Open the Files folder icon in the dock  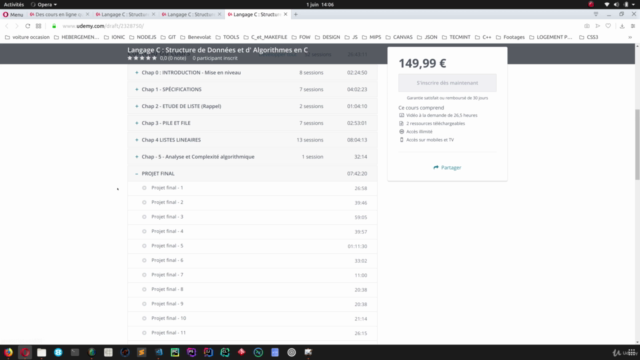[42, 352]
